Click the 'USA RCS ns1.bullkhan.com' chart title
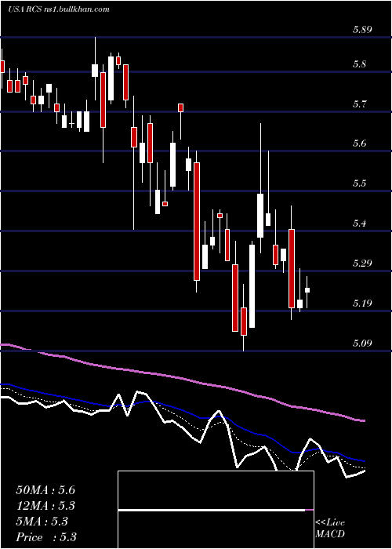Viewport: 392px width, 549px height. pos(59,9)
